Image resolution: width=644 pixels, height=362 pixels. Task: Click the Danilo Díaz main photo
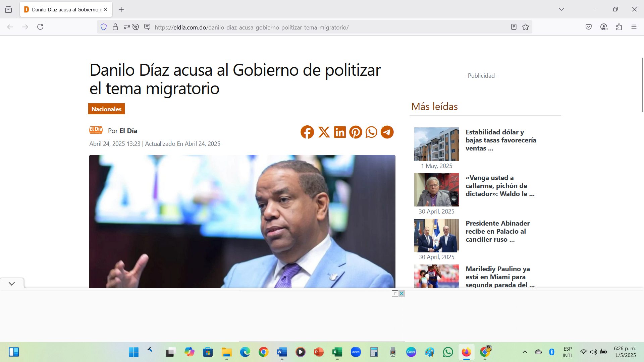(x=242, y=221)
